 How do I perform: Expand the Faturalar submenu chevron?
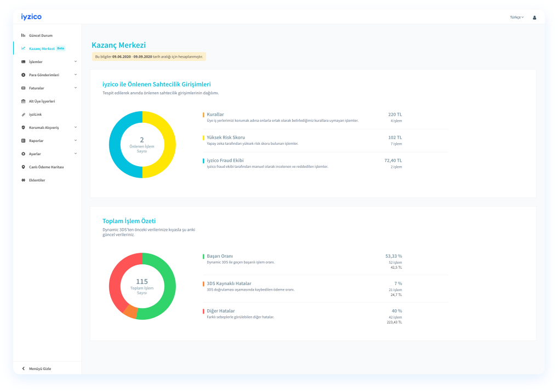pyautogui.click(x=76, y=88)
